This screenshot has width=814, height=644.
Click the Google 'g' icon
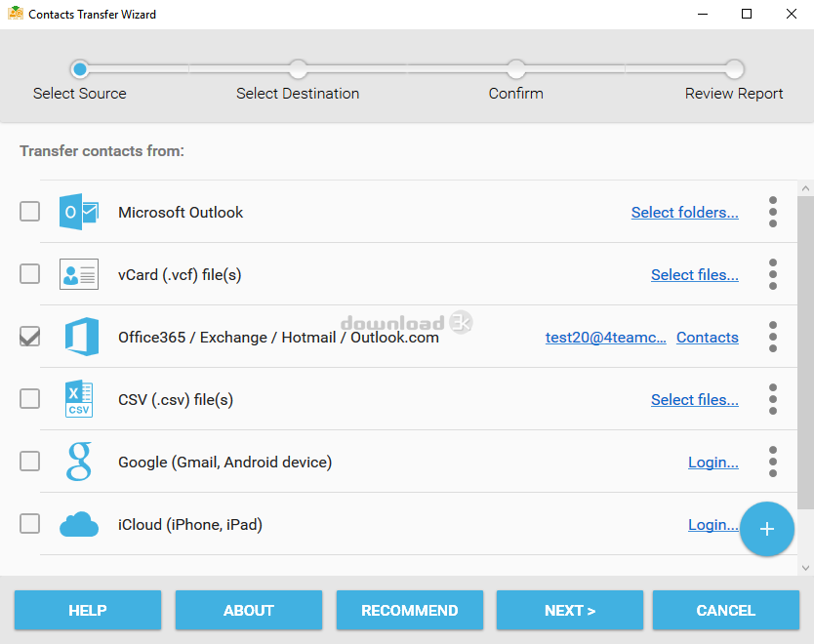(x=79, y=462)
